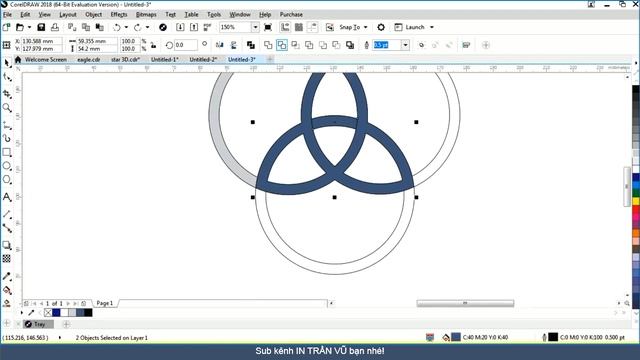Screen dimensions: 640x360
Task: Select the Drop Shadow tool
Action: click(x=7, y=245)
